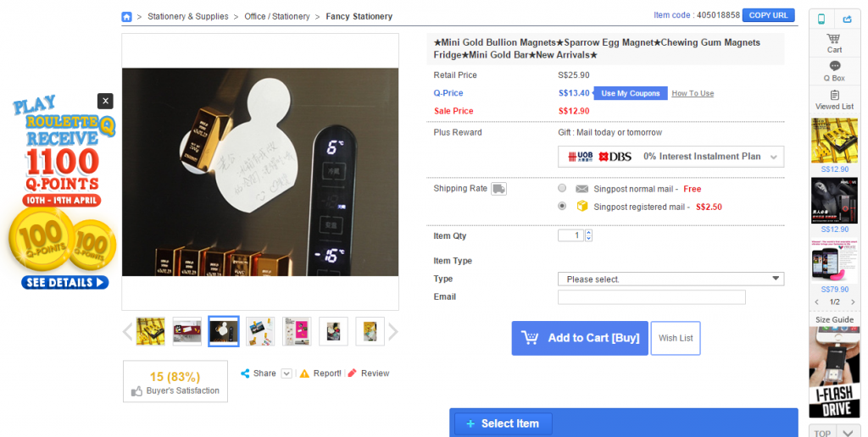Screen dimensions: 868x437
Task: Close the Roulette Q promotion banner
Action: (105, 101)
